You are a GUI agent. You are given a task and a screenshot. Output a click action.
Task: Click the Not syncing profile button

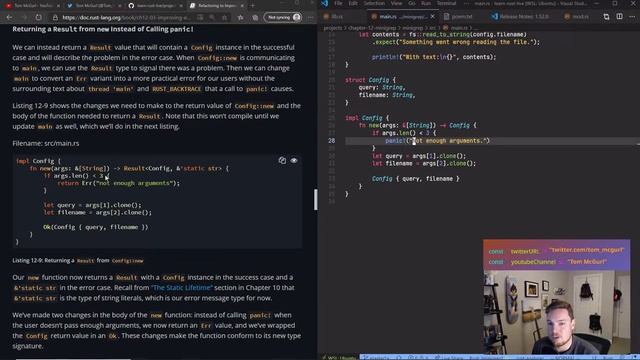pos(283,18)
